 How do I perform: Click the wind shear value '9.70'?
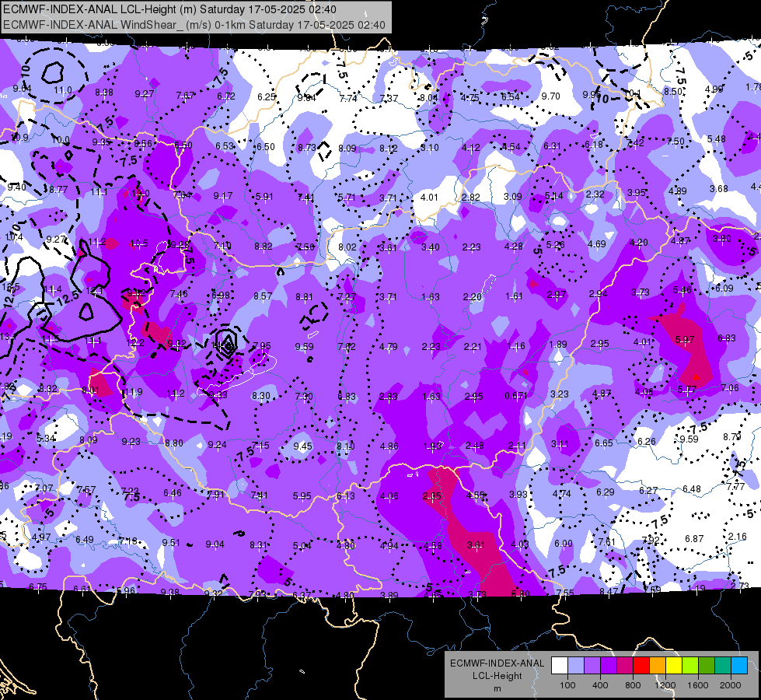click(x=551, y=96)
